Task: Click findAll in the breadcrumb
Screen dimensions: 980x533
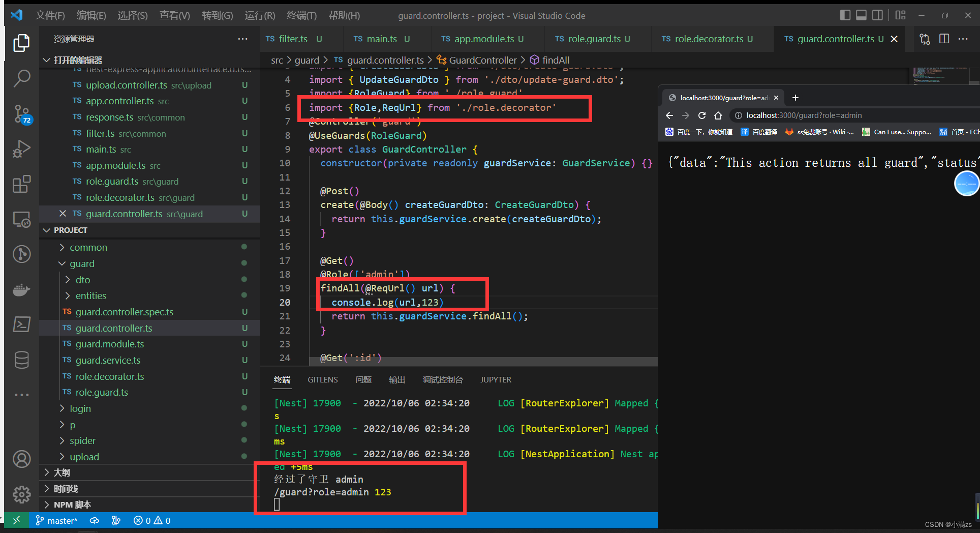Action: click(555, 60)
